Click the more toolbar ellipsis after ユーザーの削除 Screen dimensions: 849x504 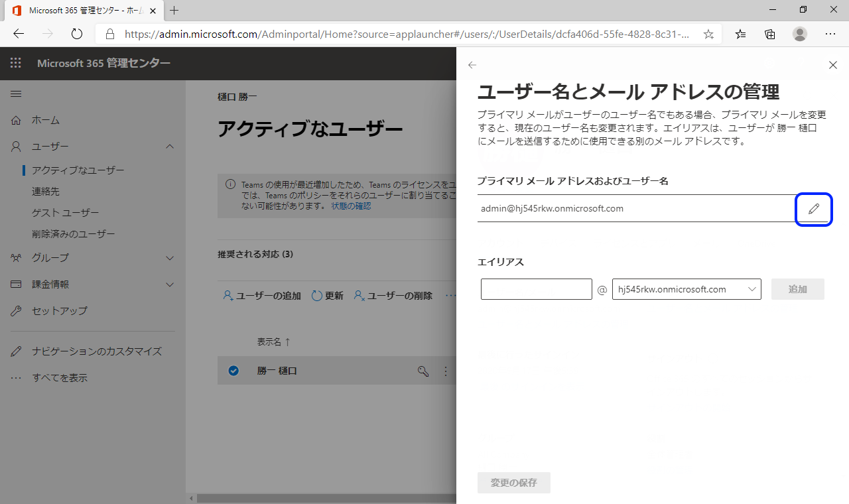[x=450, y=296]
